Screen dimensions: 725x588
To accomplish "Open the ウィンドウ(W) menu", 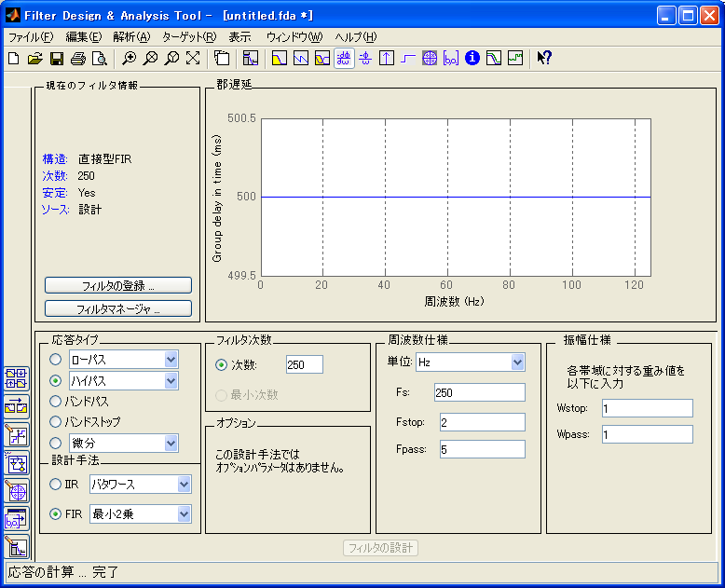I will click(294, 37).
